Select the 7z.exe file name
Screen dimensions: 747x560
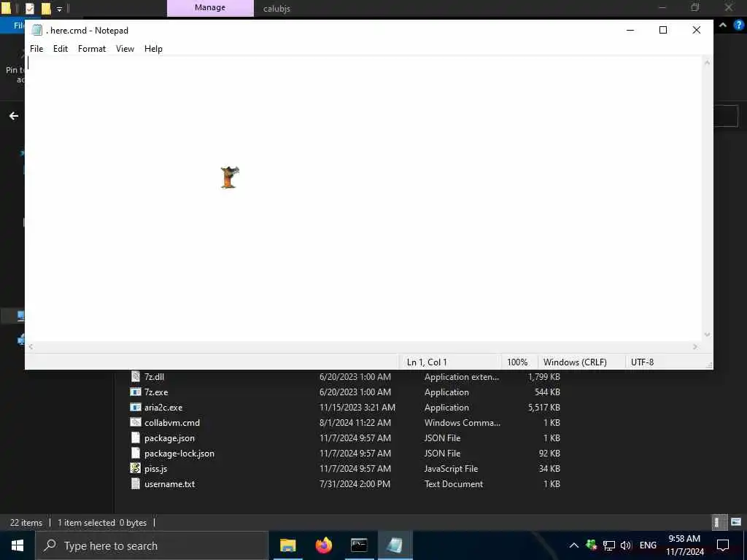156,392
